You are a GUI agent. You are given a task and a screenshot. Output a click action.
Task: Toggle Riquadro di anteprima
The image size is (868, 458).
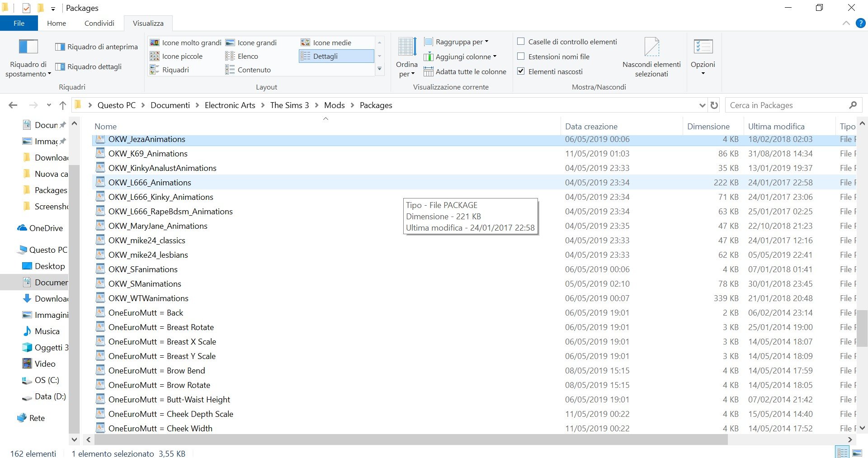(x=96, y=47)
